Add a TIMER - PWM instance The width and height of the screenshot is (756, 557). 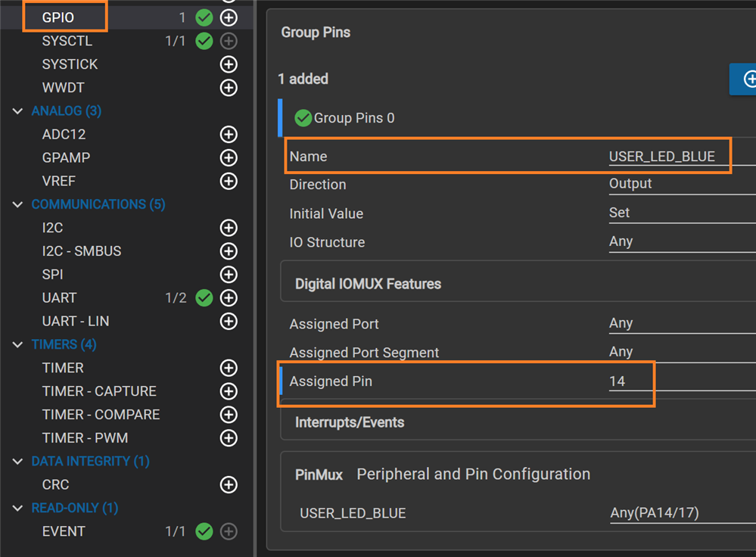pyautogui.click(x=229, y=438)
